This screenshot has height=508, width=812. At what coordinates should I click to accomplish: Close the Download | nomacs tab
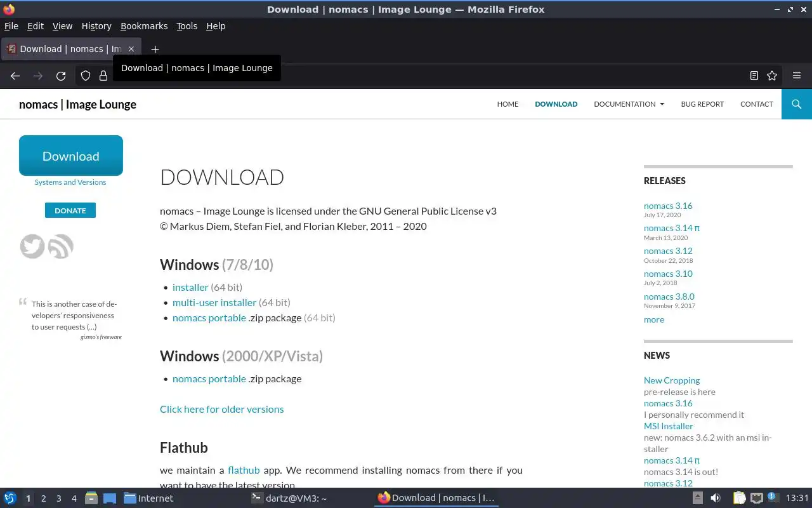(131, 49)
